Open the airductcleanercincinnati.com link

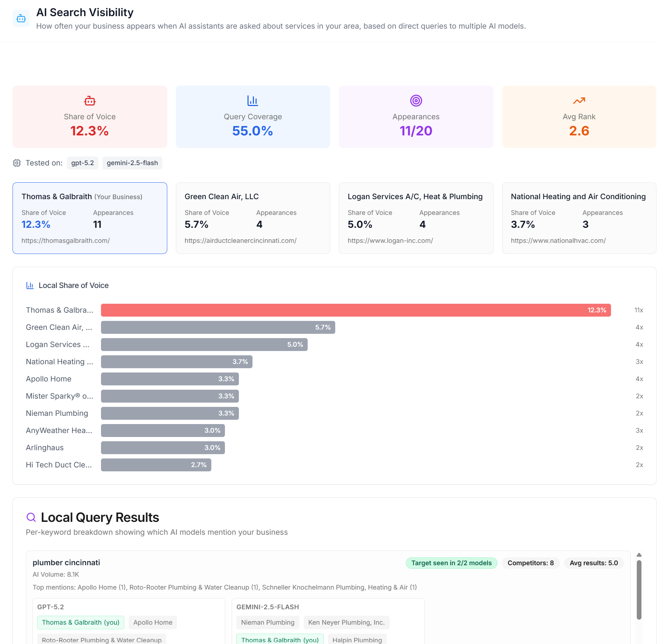241,240
